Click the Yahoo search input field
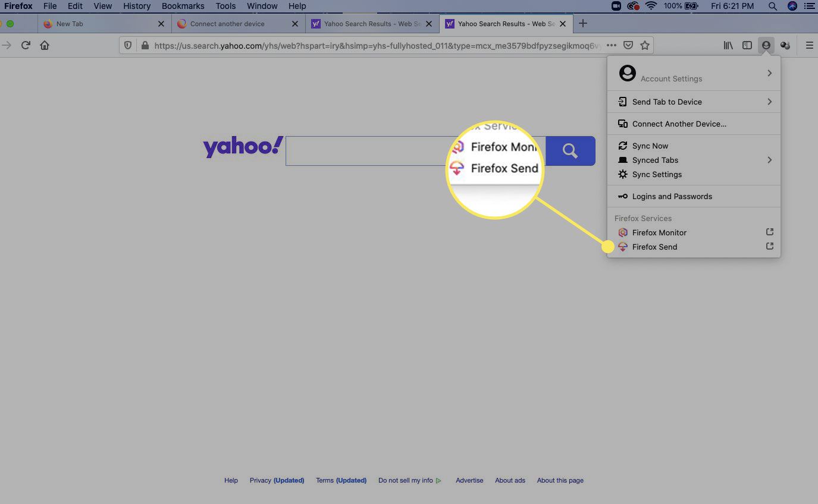This screenshot has height=504, width=818. (x=415, y=151)
